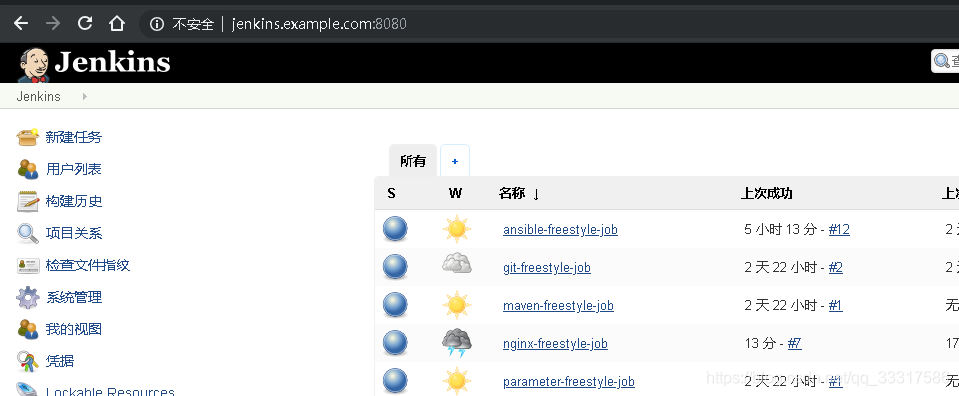Click parameter-freestyle-job blue status ball

pyautogui.click(x=395, y=381)
